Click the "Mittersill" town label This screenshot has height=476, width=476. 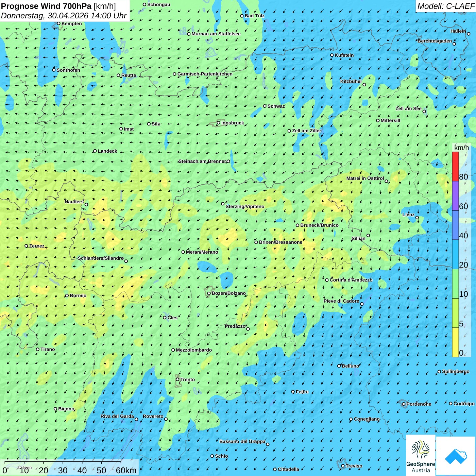pos(390,120)
